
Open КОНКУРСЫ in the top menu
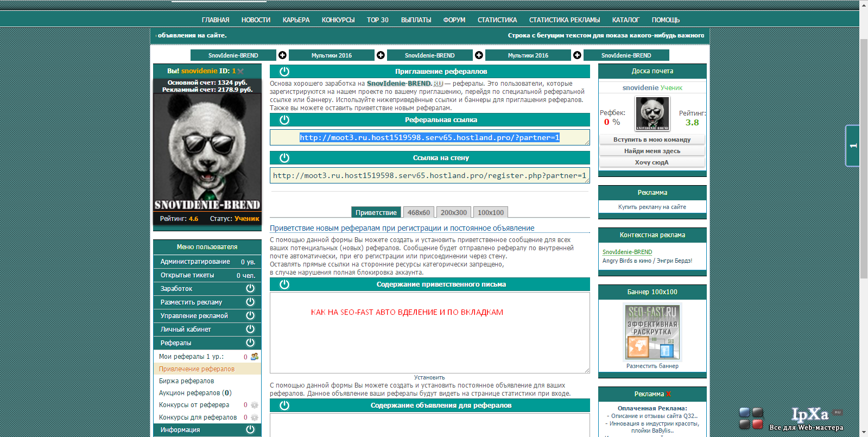338,20
